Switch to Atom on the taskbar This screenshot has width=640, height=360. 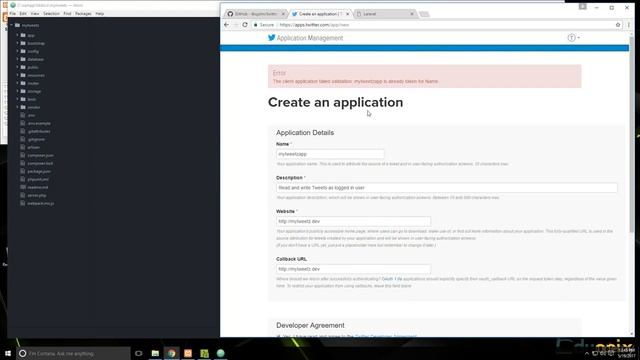220,353
